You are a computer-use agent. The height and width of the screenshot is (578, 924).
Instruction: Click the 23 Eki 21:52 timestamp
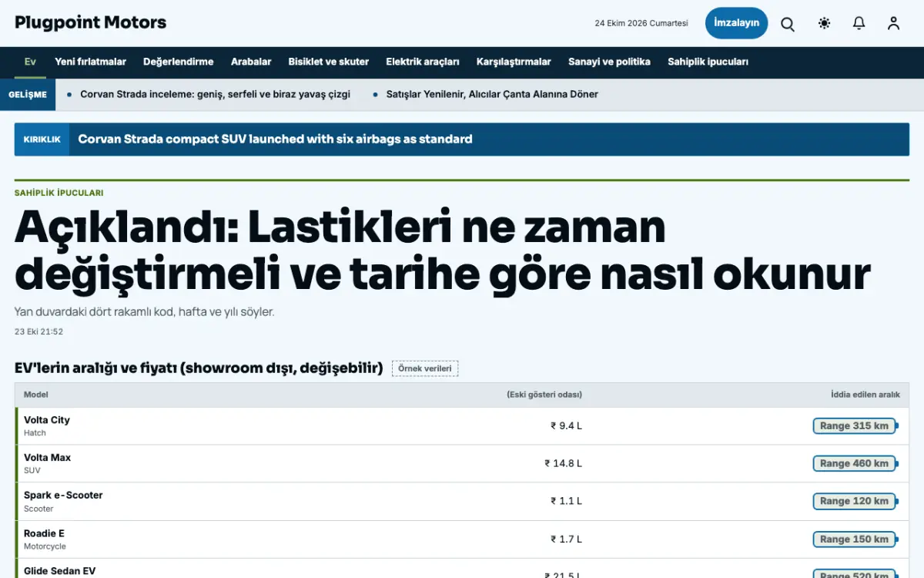pos(38,332)
